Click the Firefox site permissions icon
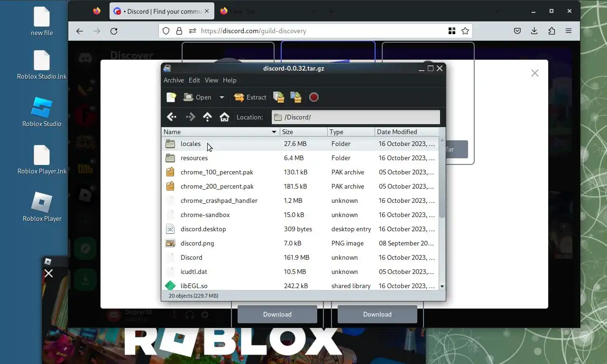Image resolution: width=607 pixels, height=364 pixels. tap(192, 31)
